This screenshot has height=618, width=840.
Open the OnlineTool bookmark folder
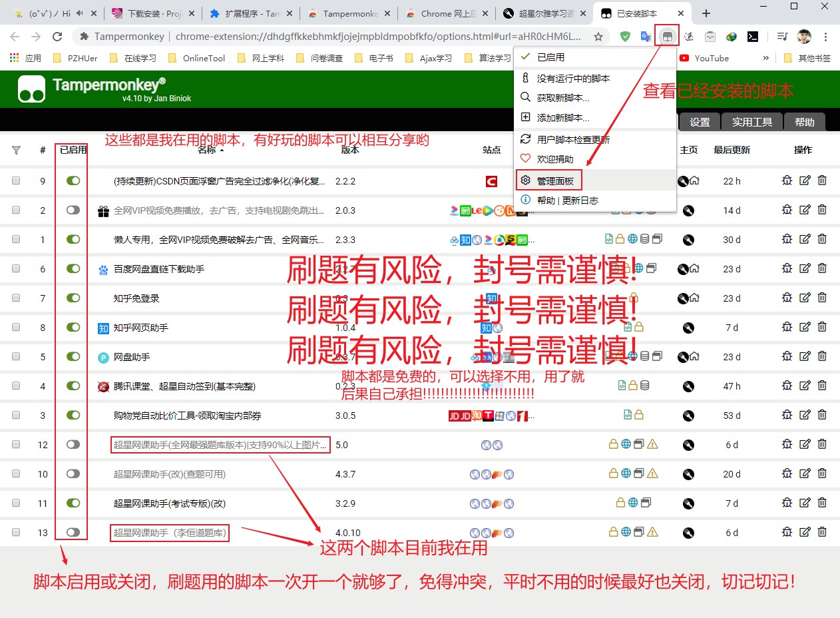click(196, 58)
